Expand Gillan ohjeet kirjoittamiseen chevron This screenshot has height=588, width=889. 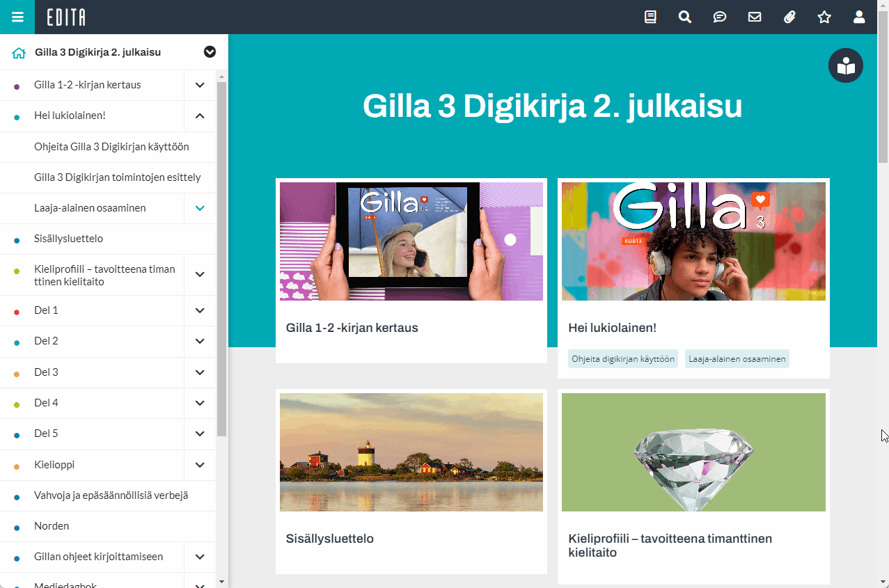[200, 557]
